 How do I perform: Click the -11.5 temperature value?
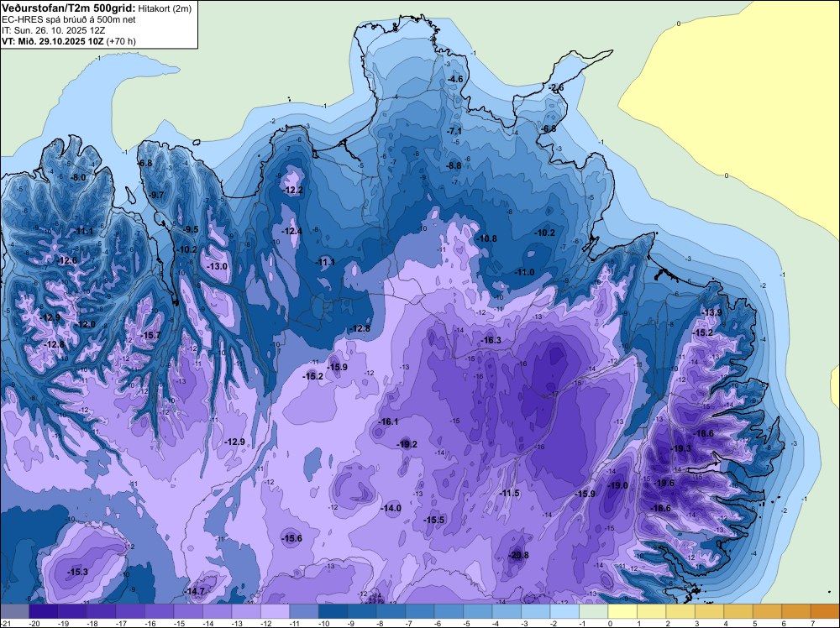[x=510, y=493]
